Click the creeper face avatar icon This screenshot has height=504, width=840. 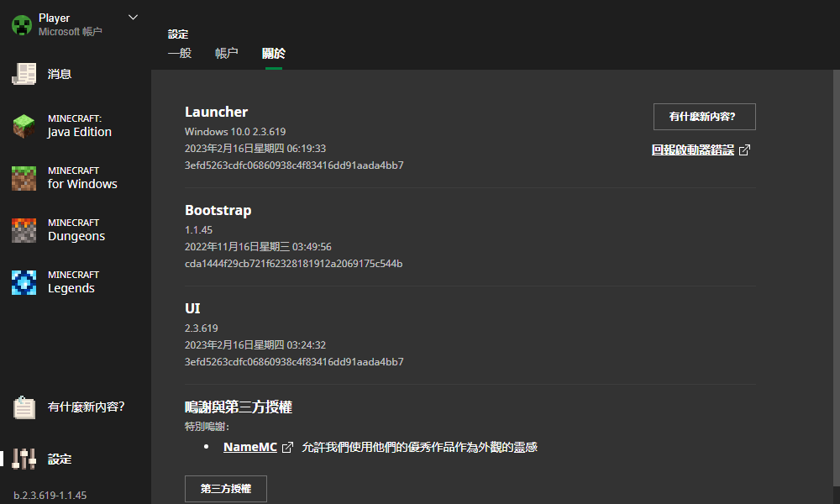22,25
